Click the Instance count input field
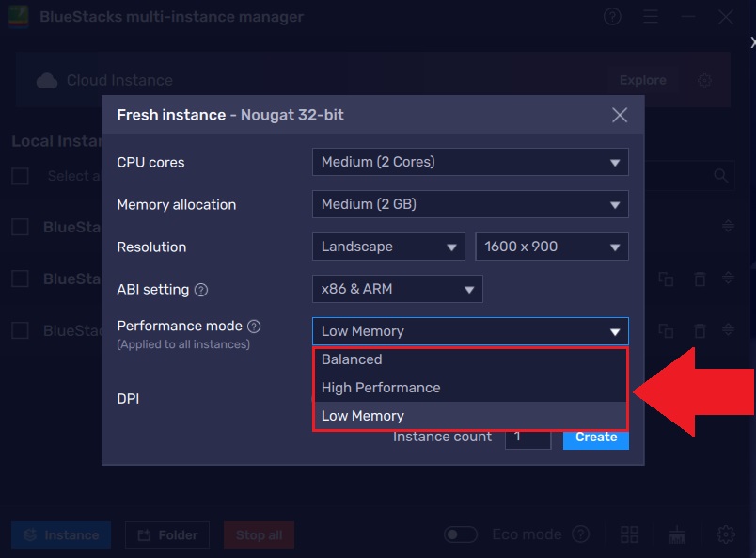This screenshot has width=756, height=558. (x=528, y=437)
